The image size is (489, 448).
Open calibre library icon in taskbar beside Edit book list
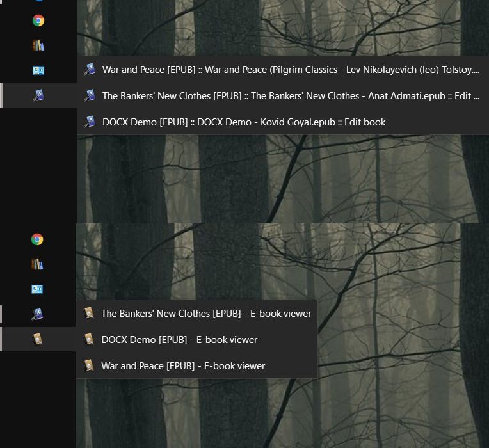click(38, 45)
